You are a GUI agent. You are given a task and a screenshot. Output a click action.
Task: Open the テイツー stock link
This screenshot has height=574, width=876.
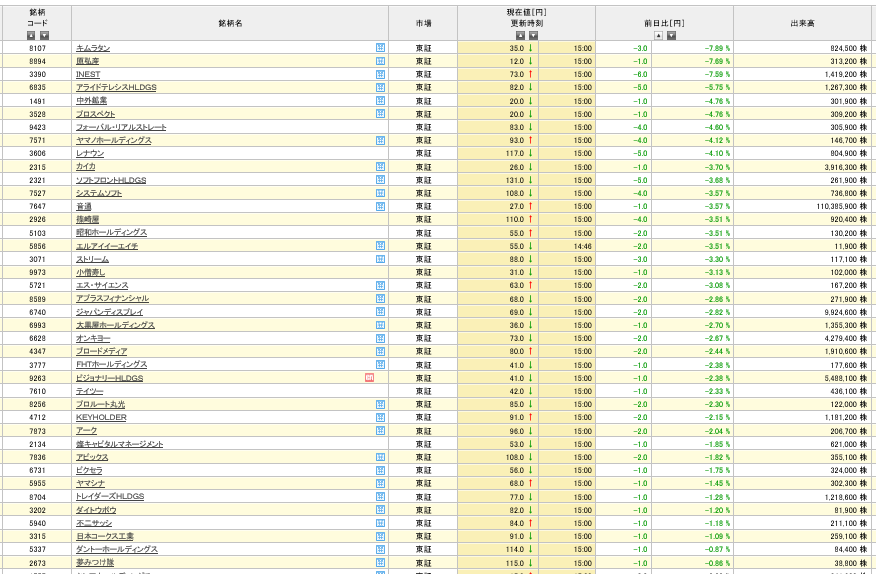[89, 392]
